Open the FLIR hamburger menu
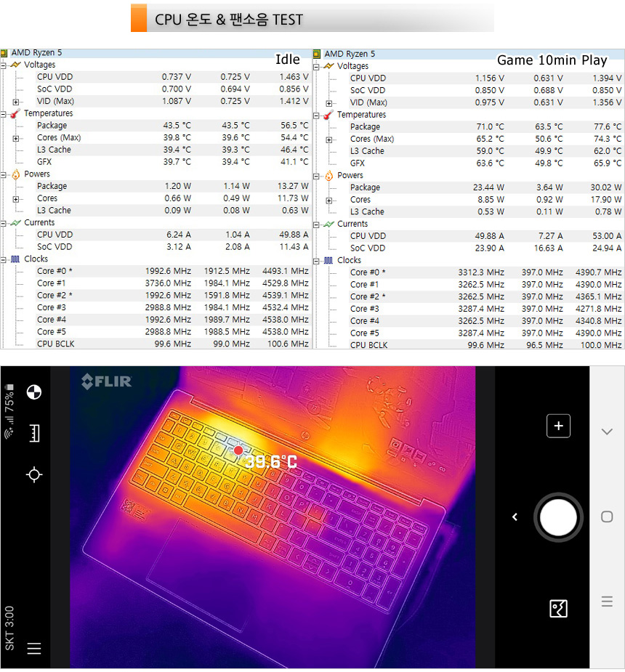Viewport: 625px width, 672px height. pos(33,649)
